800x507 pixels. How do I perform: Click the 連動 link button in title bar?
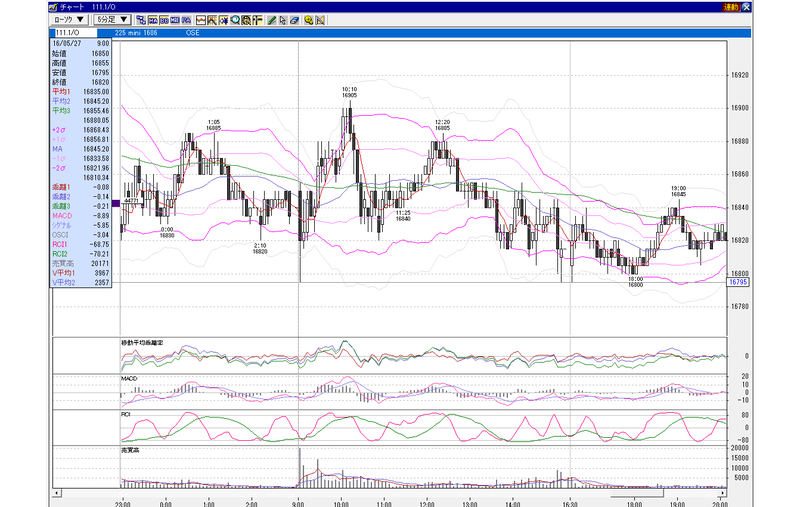click(731, 7)
